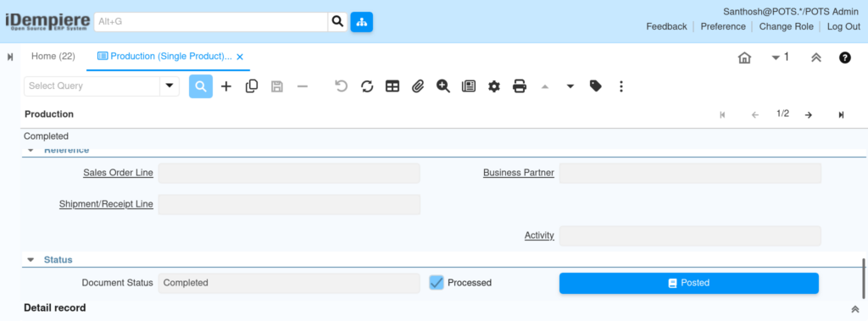Jump to last record
Viewport: 868px width, 321px height.
(x=841, y=114)
